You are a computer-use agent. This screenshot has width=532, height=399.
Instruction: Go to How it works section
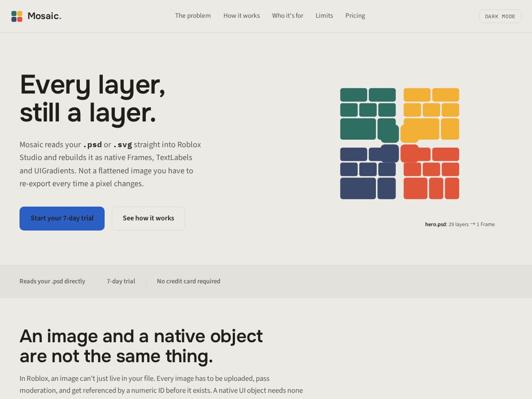click(x=242, y=16)
